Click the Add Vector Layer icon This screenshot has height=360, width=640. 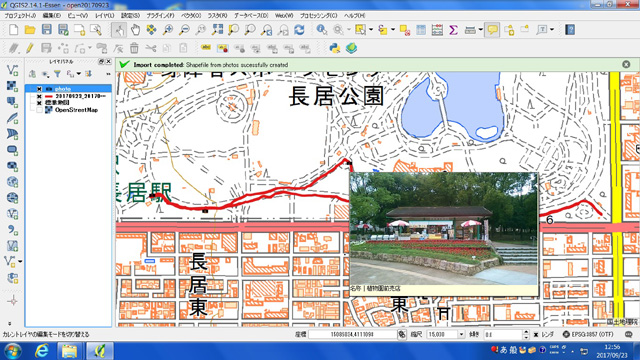(12, 70)
